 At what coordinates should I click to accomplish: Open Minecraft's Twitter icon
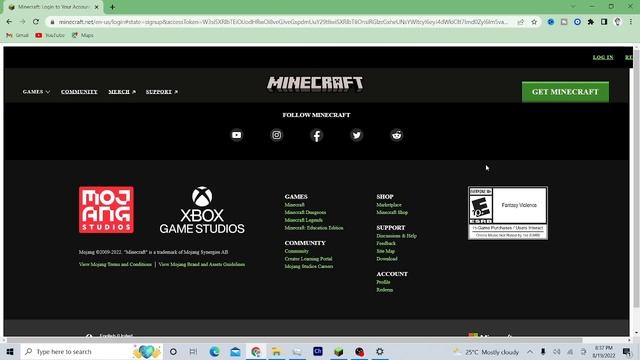pyautogui.click(x=356, y=135)
